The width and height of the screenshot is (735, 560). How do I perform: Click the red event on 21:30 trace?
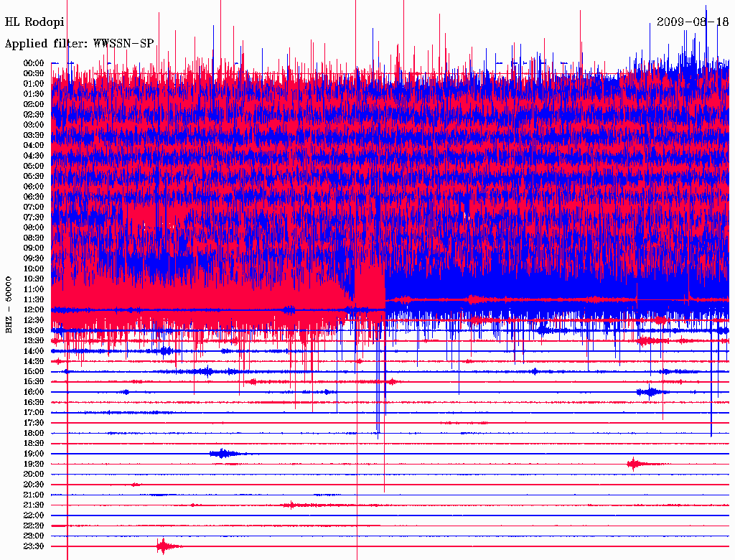(293, 505)
